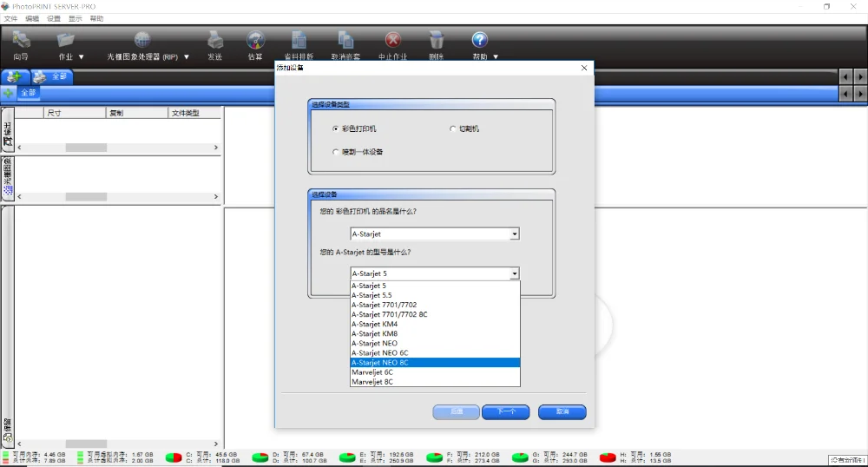Click the 作业 folder toolbar icon
Viewport: 868px width, 467px height.
66,41
